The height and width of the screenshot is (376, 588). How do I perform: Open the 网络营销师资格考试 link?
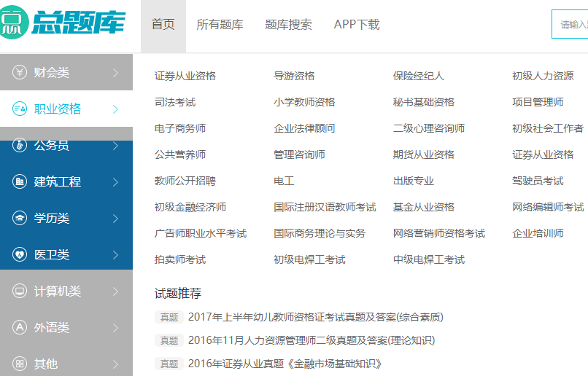pyautogui.click(x=439, y=233)
